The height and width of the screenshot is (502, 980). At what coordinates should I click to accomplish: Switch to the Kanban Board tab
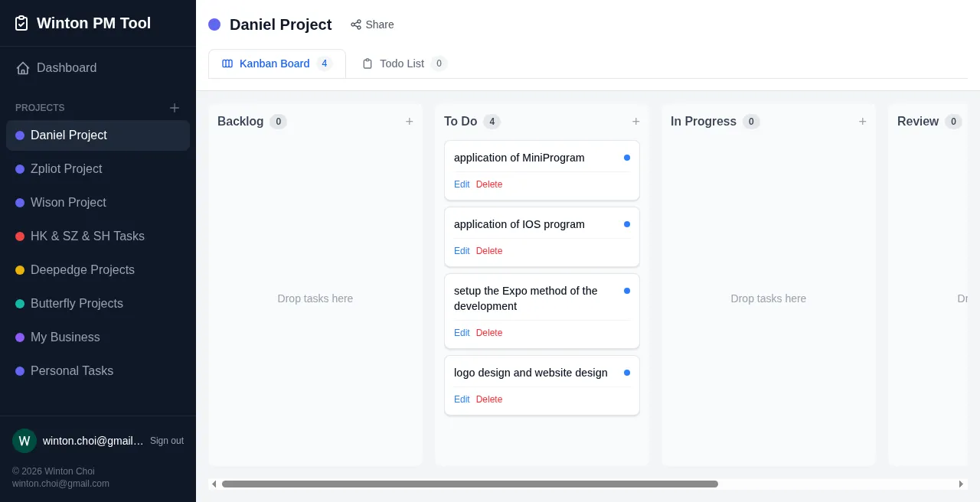(x=277, y=64)
